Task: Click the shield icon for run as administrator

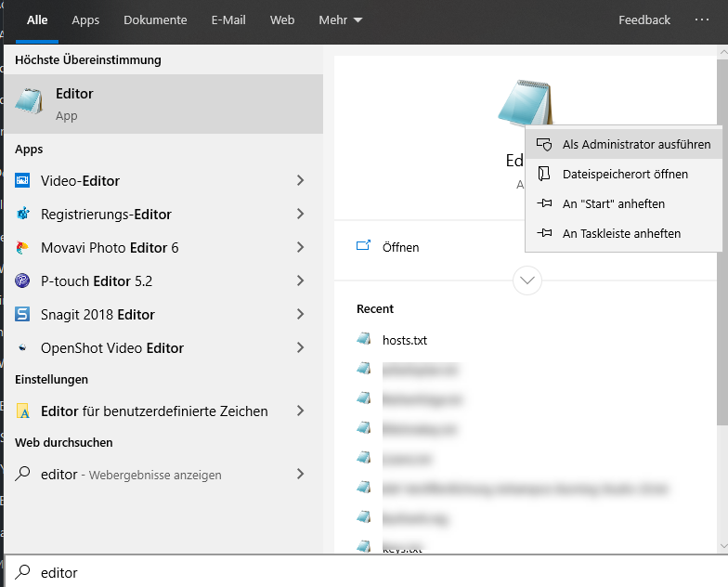Action: pos(544,145)
